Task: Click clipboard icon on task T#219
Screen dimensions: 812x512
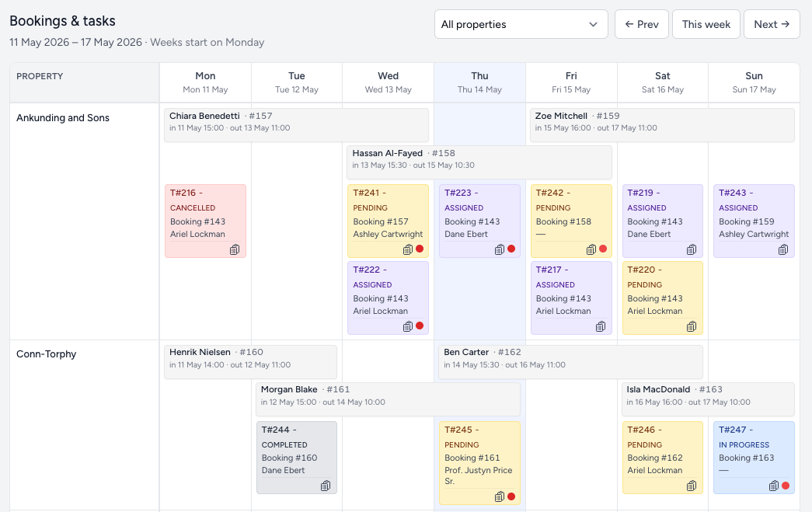Action: coord(692,249)
